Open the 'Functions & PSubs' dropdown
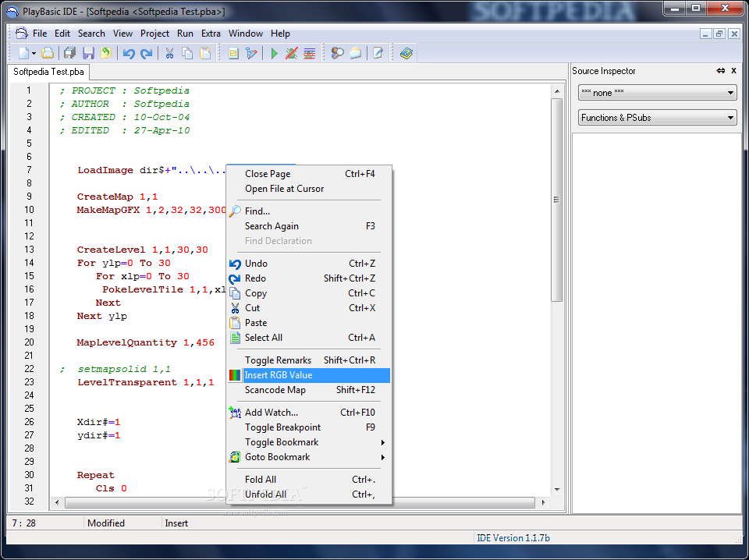749x560 pixels. 657,118
